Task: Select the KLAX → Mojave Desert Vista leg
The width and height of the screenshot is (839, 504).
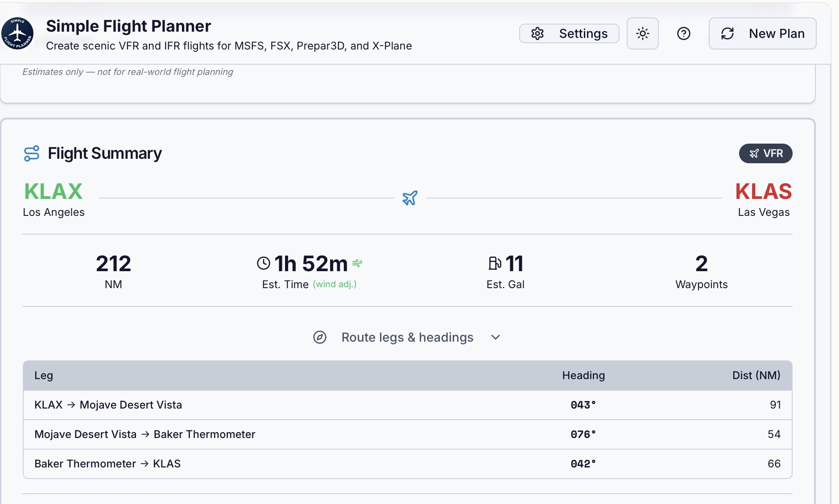Action: (x=407, y=405)
